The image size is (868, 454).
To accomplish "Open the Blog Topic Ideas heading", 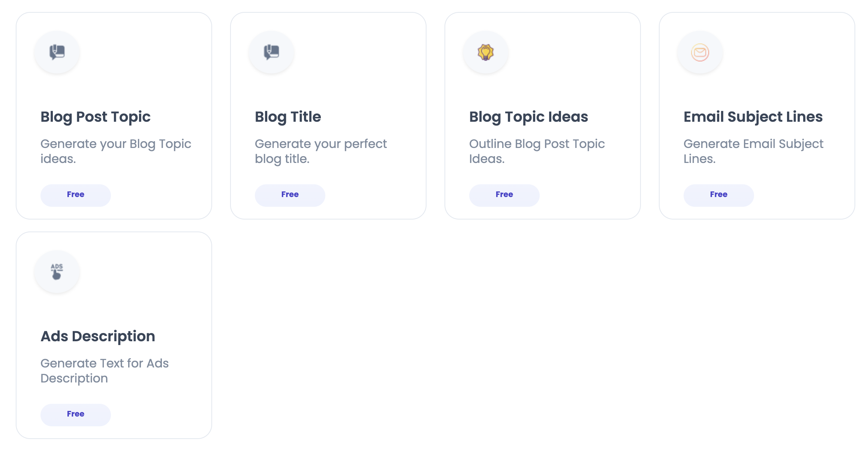I will (x=528, y=117).
